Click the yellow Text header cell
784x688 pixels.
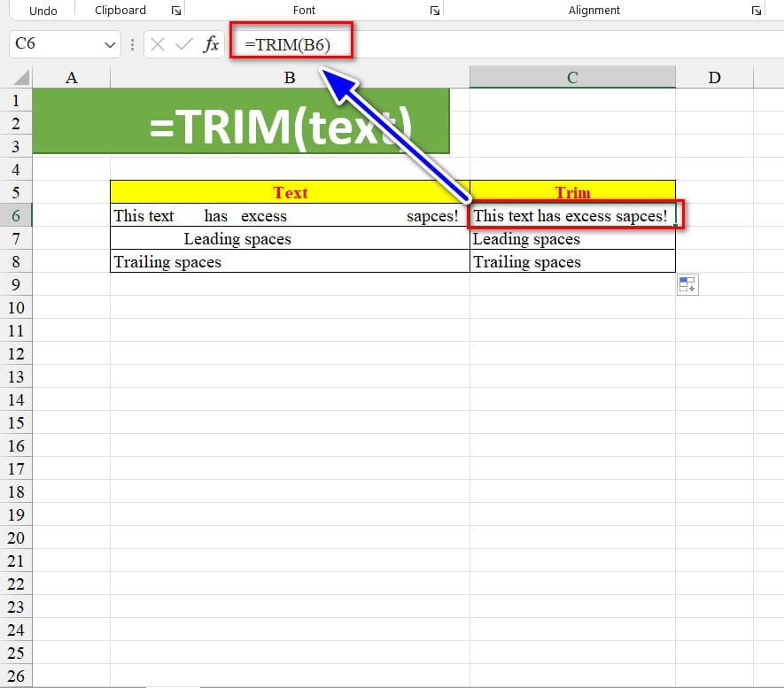[x=290, y=192]
